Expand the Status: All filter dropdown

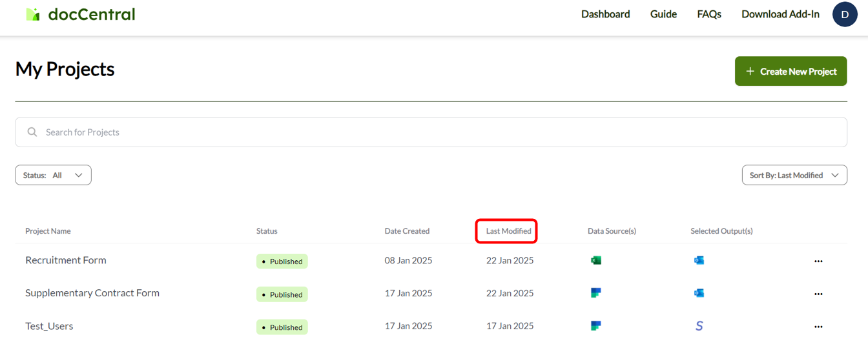(x=53, y=175)
